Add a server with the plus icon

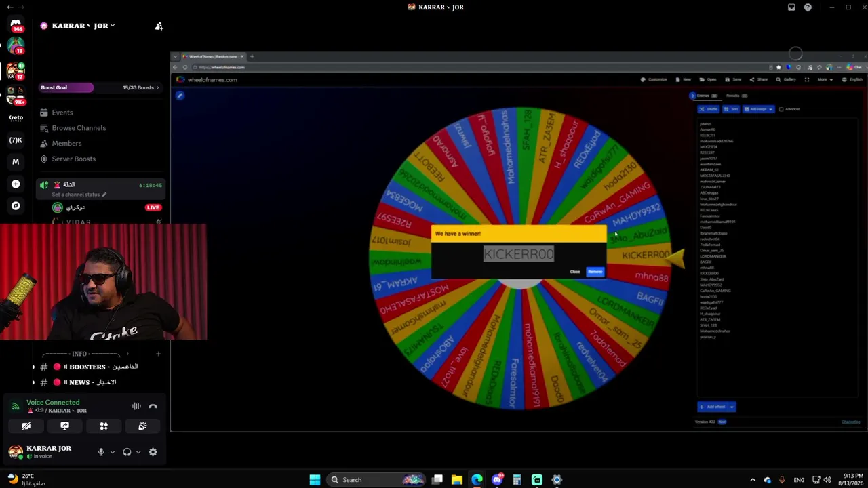16,184
